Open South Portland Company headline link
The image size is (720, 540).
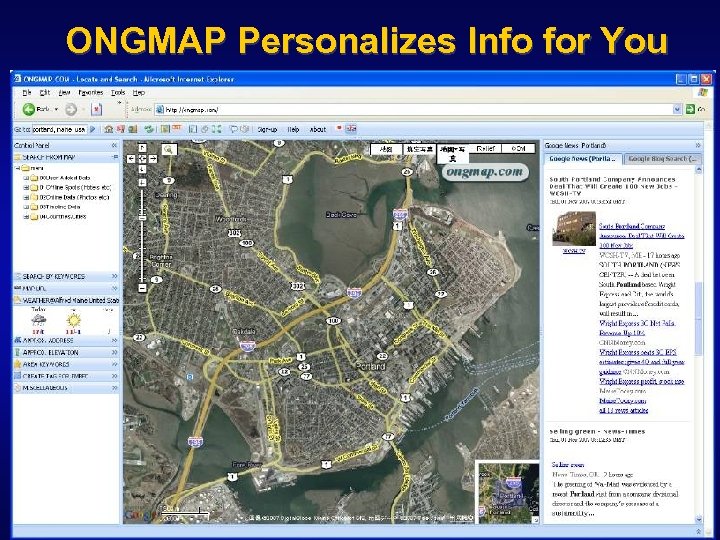pyautogui.click(x=641, y=236)
